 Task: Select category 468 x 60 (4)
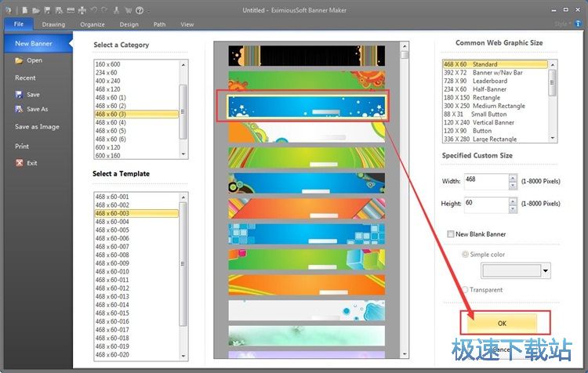click(x=136, y=122)
